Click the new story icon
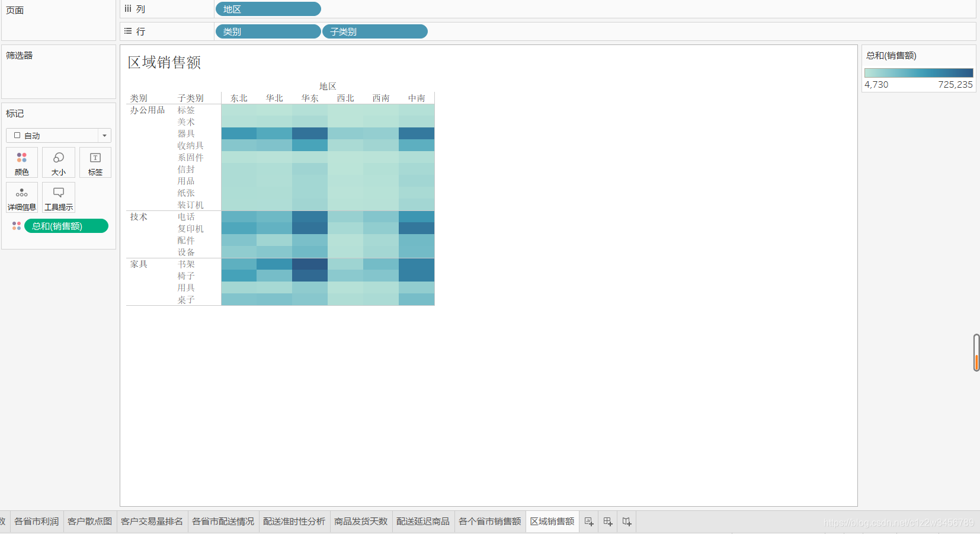This screenshot has width=980, height=534. pos(627,522)
